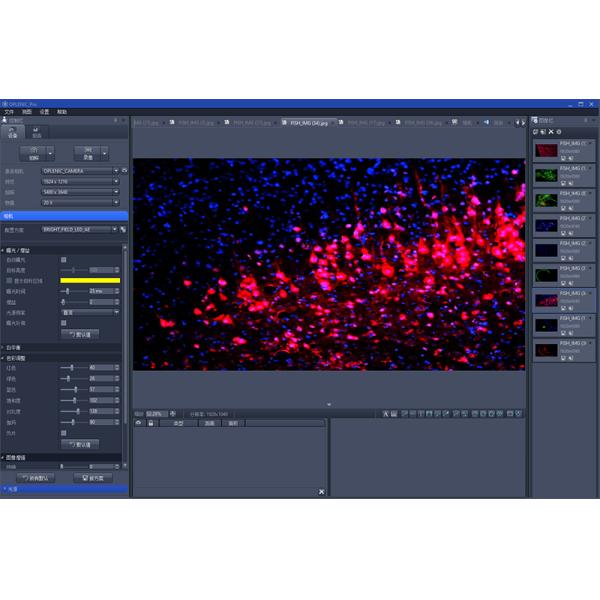This screenshot has width=600, height=600.
Task: Click the stepper of the red value 40
Action: [x=117, y=368]
